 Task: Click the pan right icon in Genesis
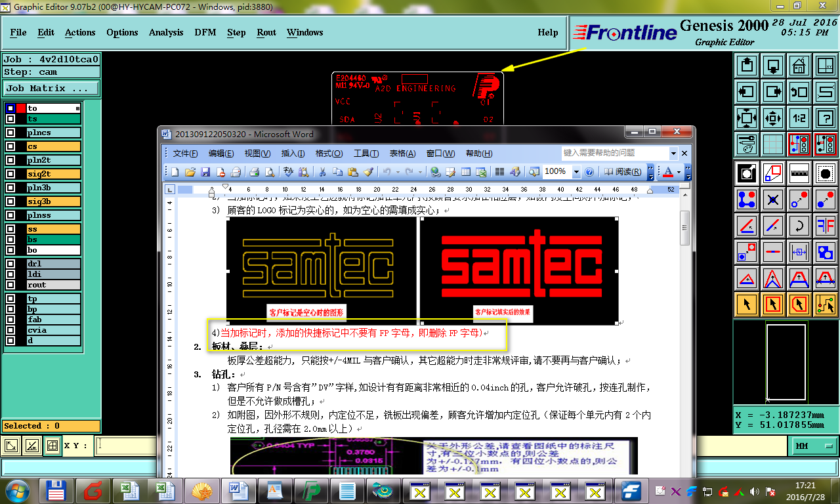pyautogui.click(x=773, y=91)
